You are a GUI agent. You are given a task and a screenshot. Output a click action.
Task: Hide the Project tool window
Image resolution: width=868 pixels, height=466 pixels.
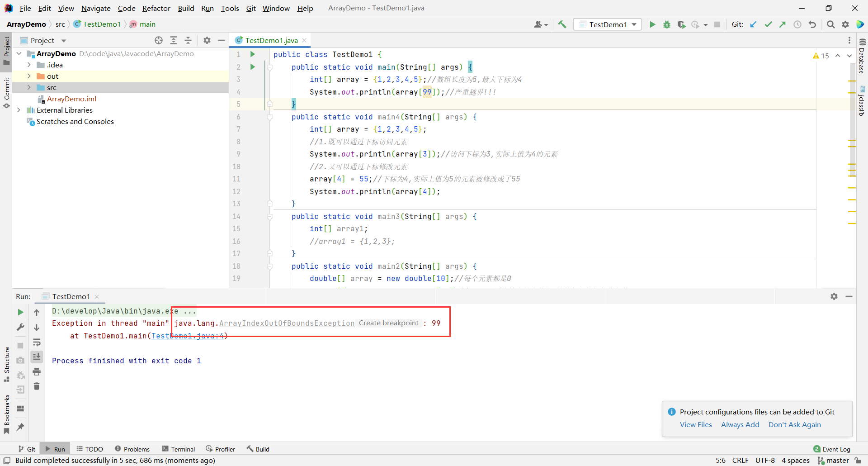[222, 40]
